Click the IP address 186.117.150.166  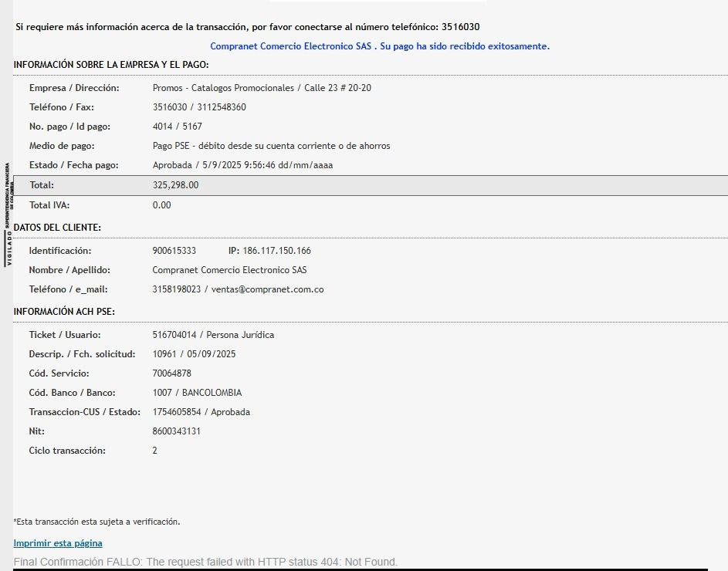tap(276, 251)
